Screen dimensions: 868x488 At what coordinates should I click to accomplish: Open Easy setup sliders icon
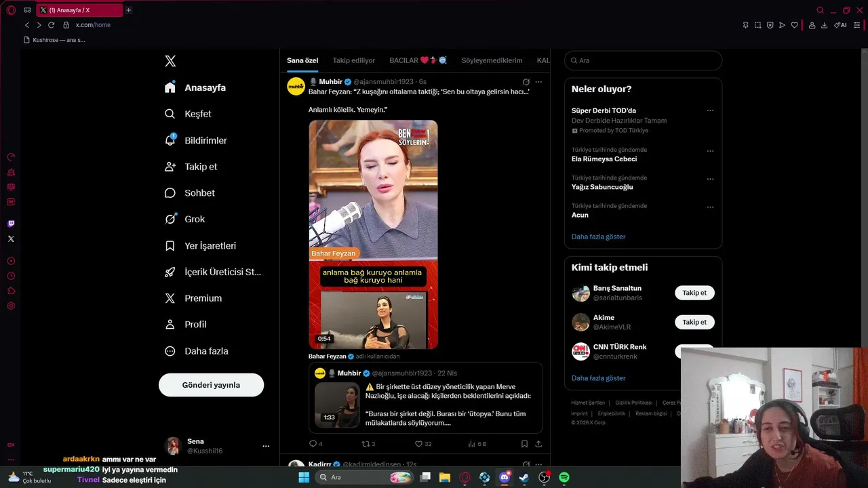click(856, 25)
